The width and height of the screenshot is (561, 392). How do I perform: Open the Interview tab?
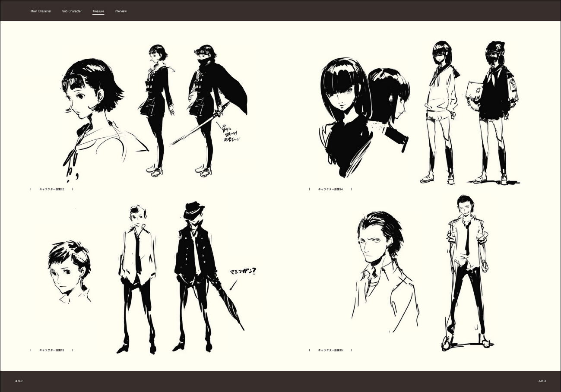pos(120,11)
